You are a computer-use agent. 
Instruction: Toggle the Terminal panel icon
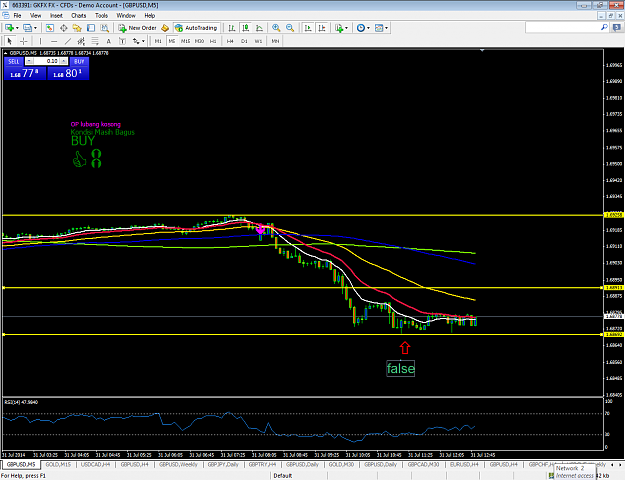(x=91, y=28)
